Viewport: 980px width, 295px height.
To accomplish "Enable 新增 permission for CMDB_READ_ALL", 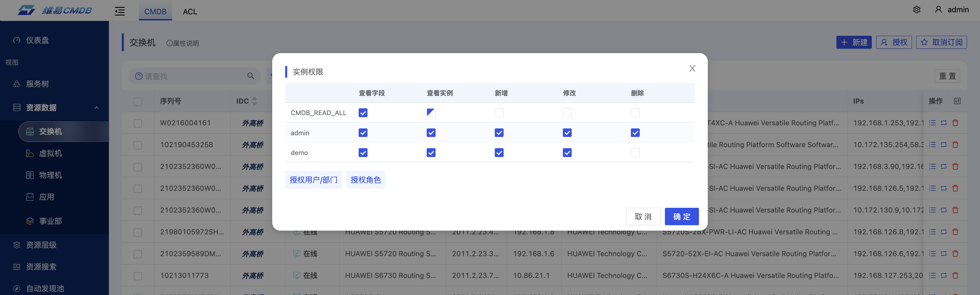I will (499, 113).
